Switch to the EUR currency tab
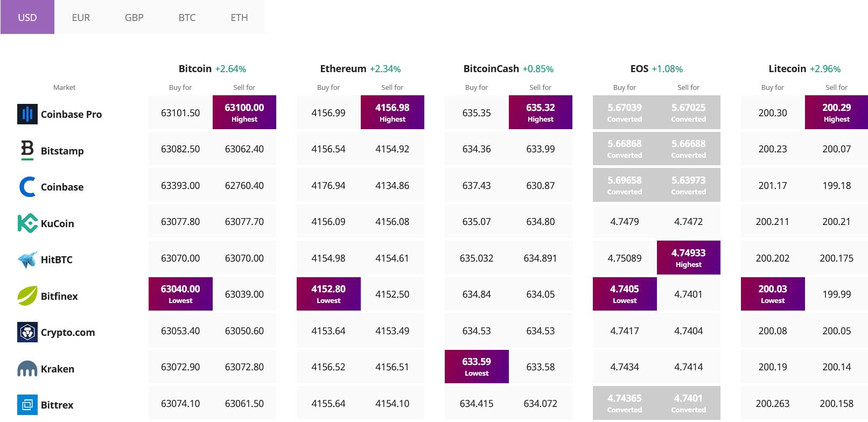This screenshot has height=422, width=868. click(x=81, y=17)
